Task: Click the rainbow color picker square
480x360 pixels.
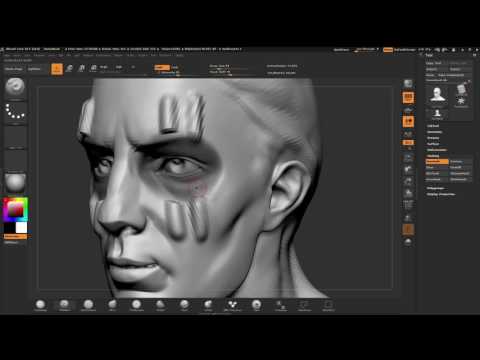Action: click(15, 209)
